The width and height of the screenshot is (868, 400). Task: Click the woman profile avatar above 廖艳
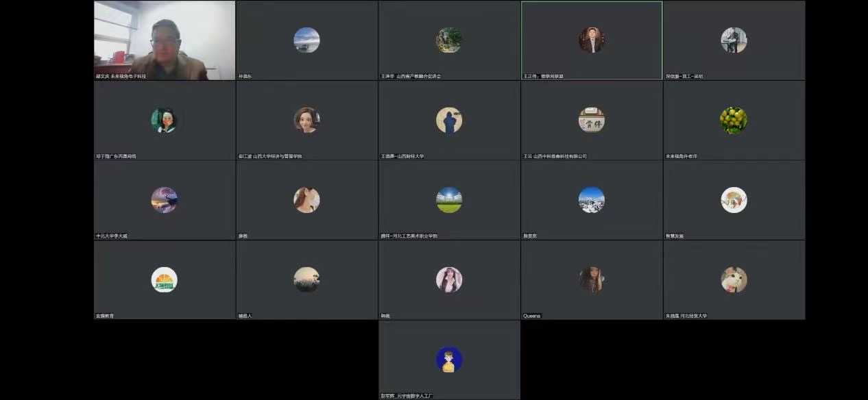306,200
